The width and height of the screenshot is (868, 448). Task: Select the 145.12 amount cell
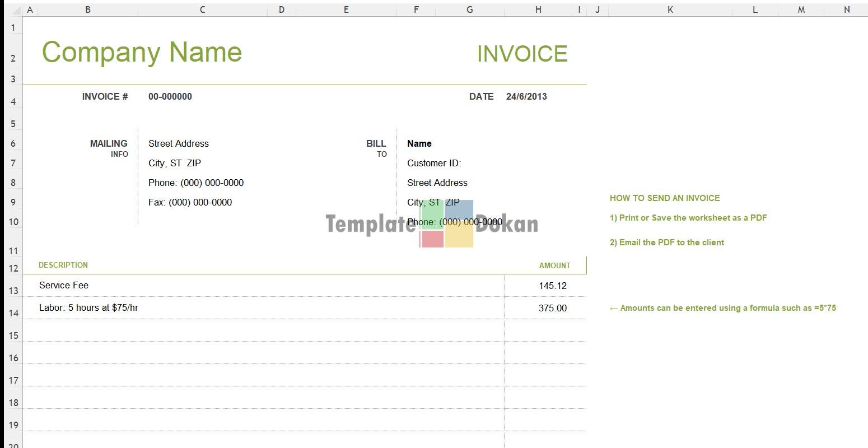tap(552, 286)
